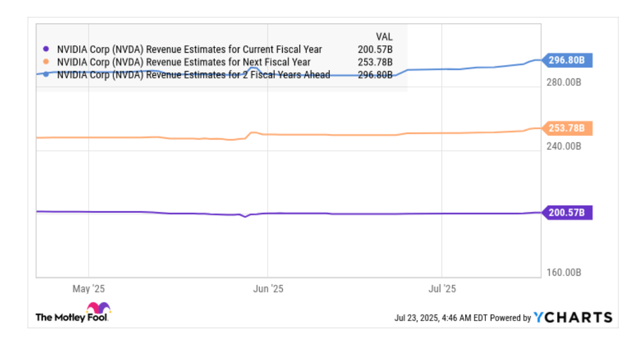The height and width of the screenshot is (353, 644).
Task: Click the 280.00B y-axis label
Action: coord(563,82)
